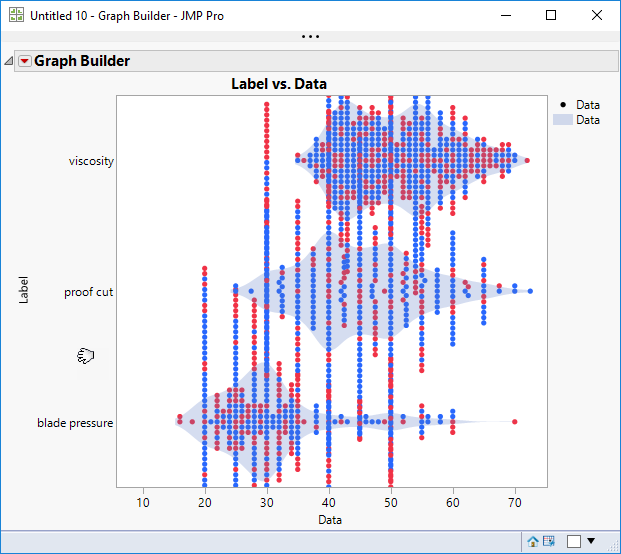Click the X axis tick value 10
This screenshot has height=554, width=621.
click(143, 503)
